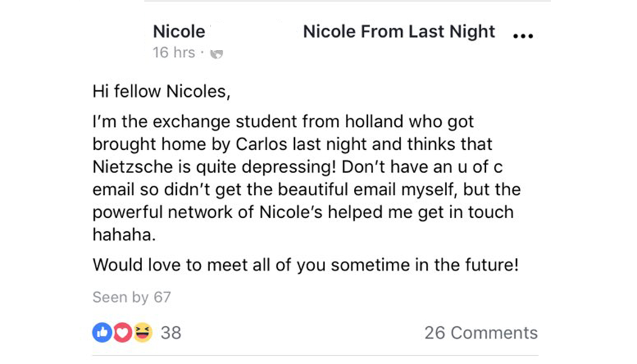The image size is (637, 364).
Task: Click the 'hahaha.' text line
Action: tap(124, 235)
